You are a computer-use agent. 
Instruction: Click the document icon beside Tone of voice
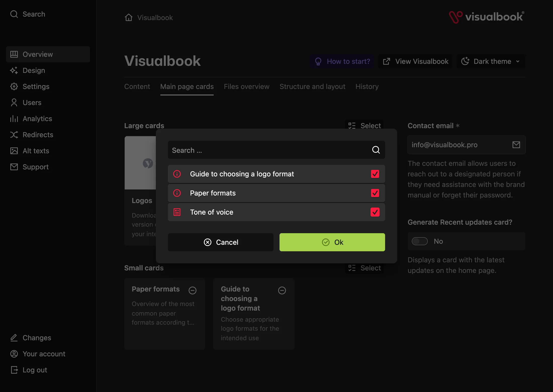click(177, 212)
